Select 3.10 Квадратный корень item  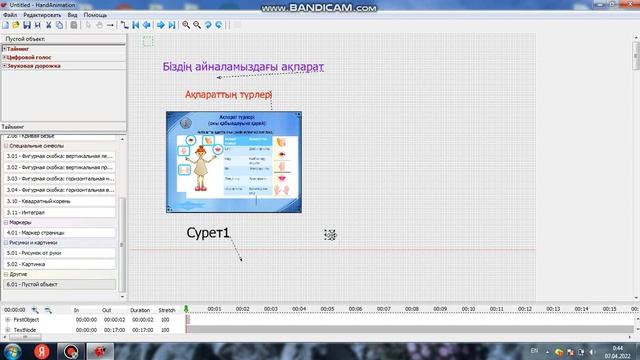coord(60,201)
